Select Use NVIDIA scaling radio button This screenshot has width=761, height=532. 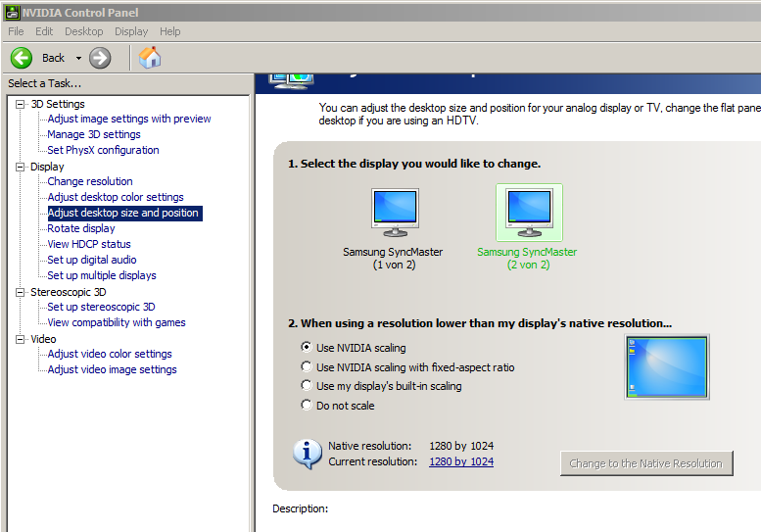307,347
